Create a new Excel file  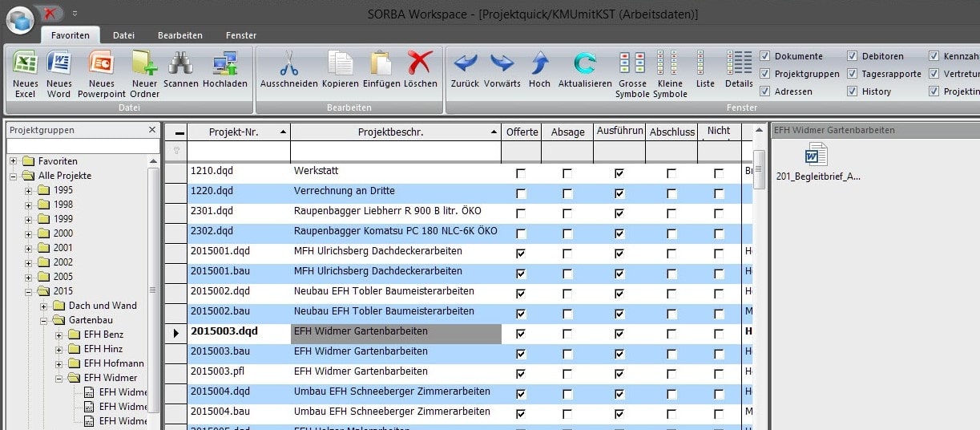pos(26,74)
